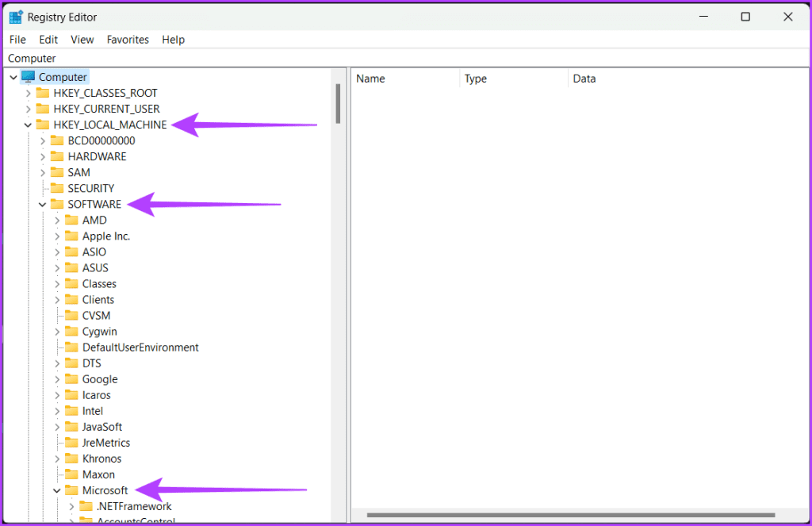Screen dimensions: 812x526
Task: Expand Intel key chevron
Action: (57, 411)
